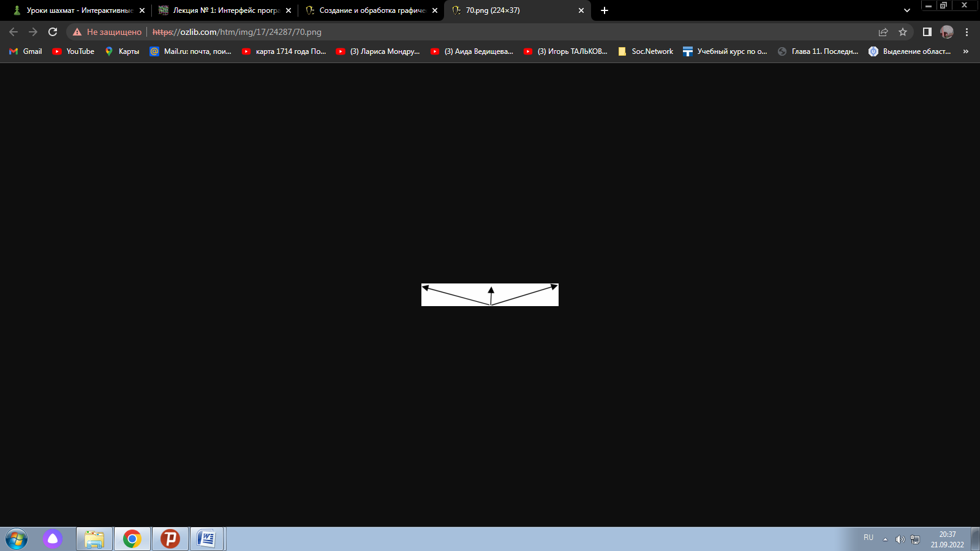Viewport: 980px width, 551px height.
Task: Open Microsoft Word taskbar icon
Action: (x=207, y=539)
